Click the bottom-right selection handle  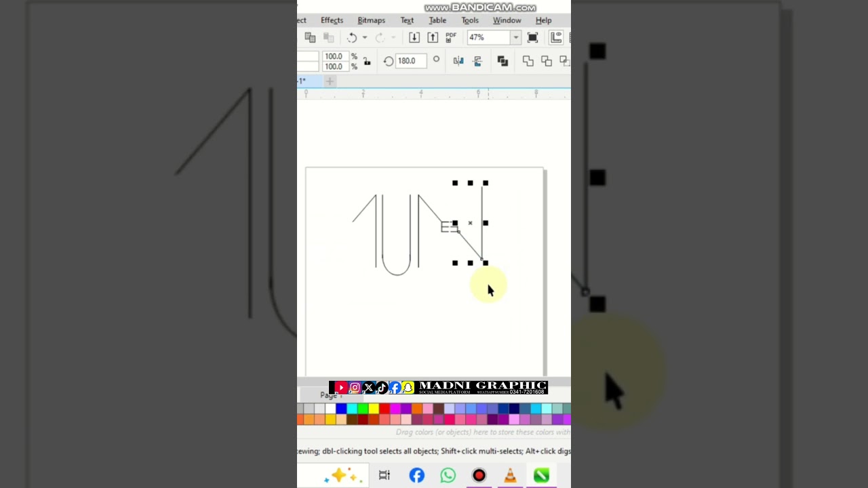coord(486,263)
